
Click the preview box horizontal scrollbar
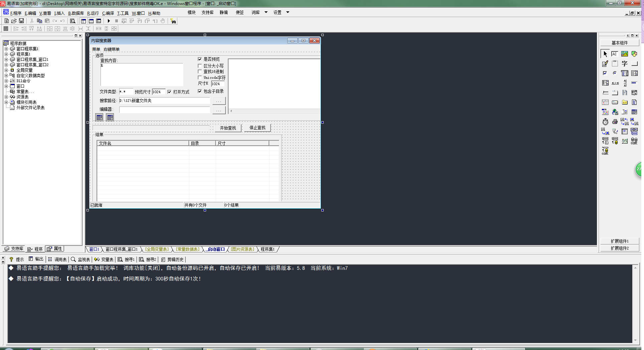[x=275, y=111]
